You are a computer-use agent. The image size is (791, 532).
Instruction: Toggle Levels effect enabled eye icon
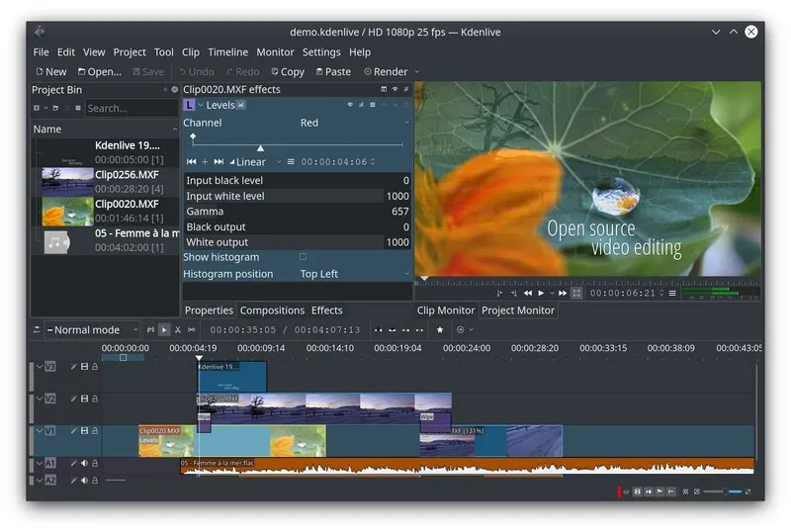click(350, 105)
